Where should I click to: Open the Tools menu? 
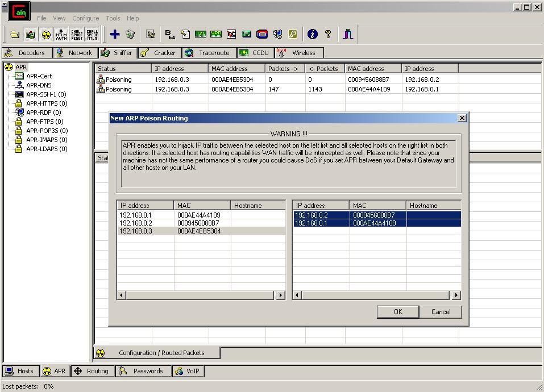(x=113, y=18)
